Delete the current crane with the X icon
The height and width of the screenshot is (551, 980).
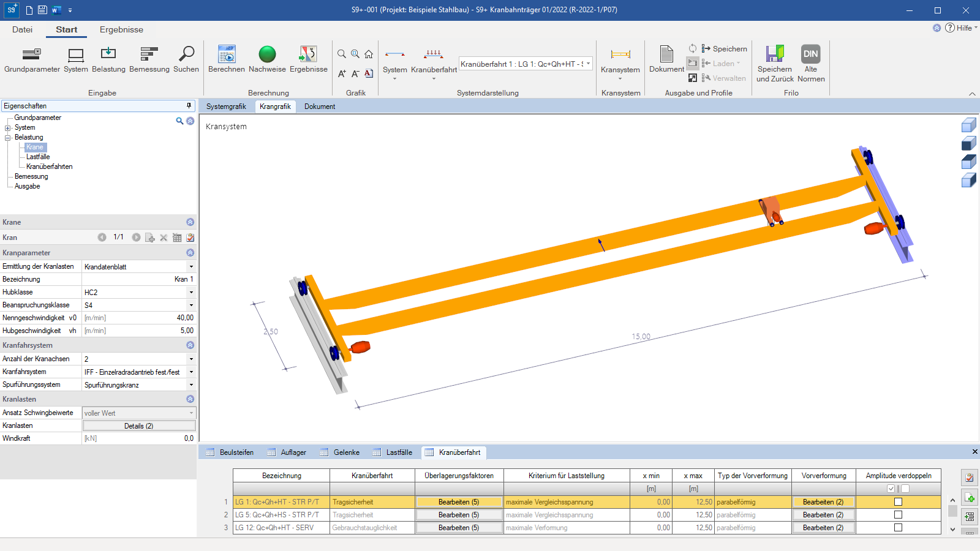(x=164, y=238)
